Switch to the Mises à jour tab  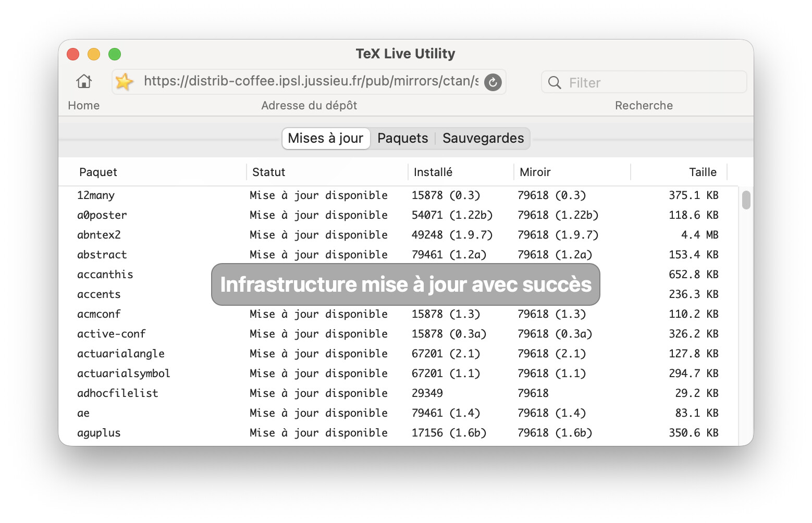click(x=326, y=139)
